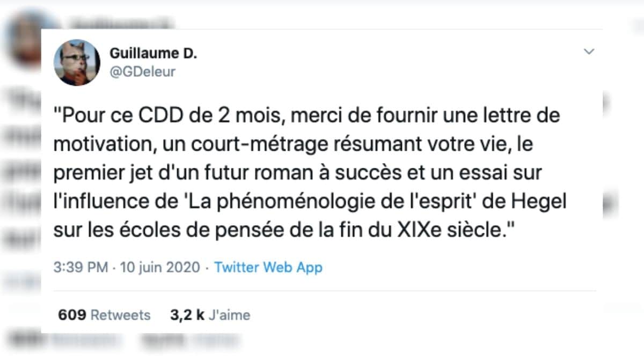Open the tweet options chevron menu

pyautogui.click(x=589, y=52)
